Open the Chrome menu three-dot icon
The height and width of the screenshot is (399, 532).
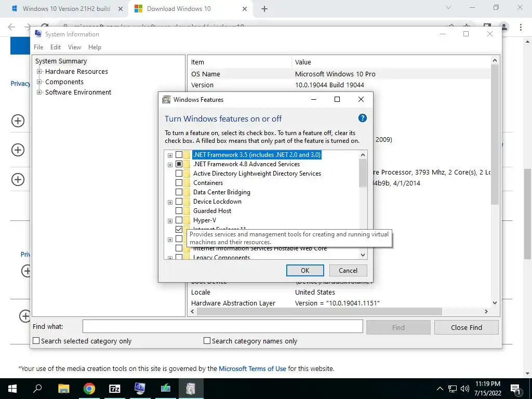click(x=521, y=27)
